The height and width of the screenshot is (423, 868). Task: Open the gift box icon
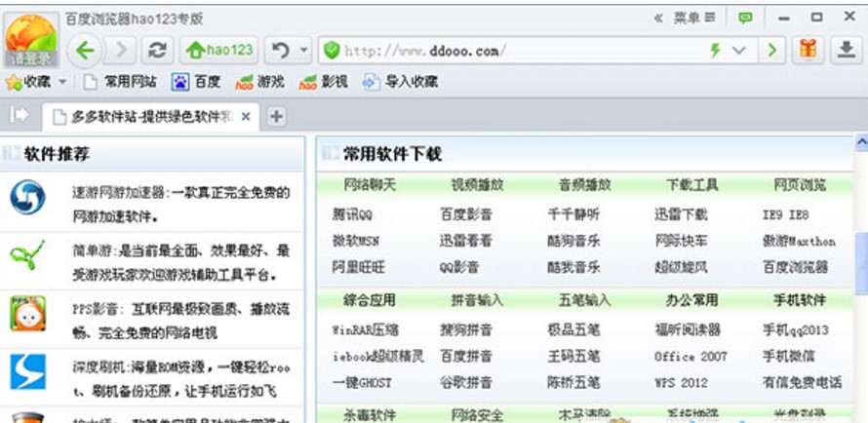[x=808, y=51]
